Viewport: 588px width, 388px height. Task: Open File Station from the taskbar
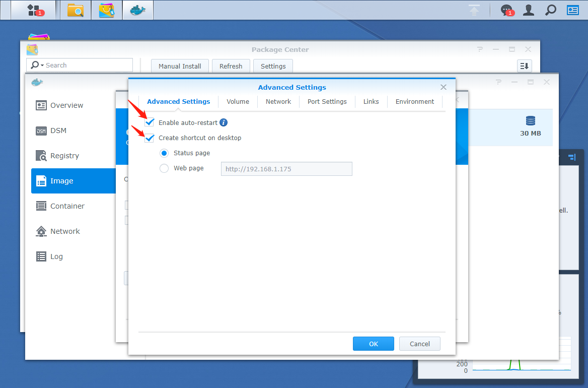coord(76,10)
